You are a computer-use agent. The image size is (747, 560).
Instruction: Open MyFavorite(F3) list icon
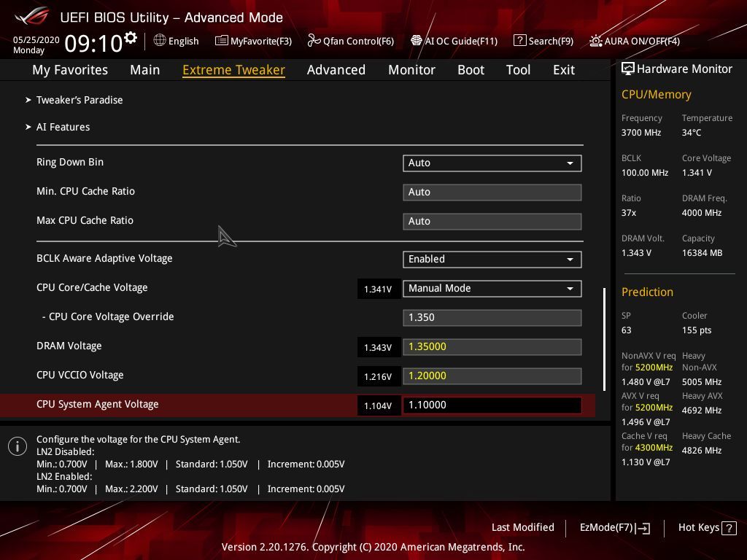(222, 41)
